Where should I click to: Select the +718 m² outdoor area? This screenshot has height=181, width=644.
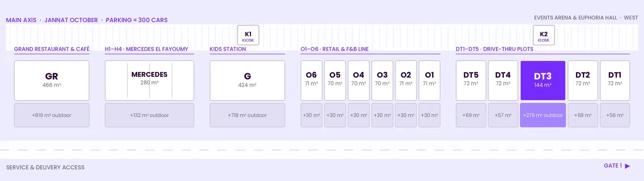(x=247, y=115)
